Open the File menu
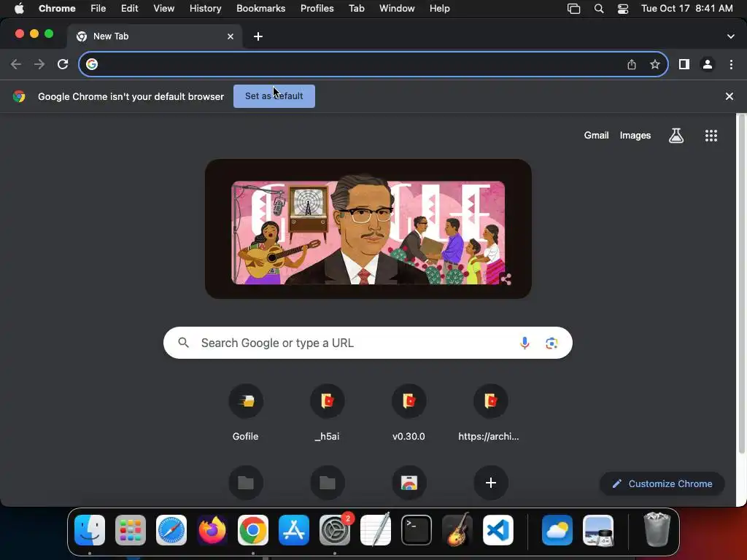 click(x=98, y=9)
